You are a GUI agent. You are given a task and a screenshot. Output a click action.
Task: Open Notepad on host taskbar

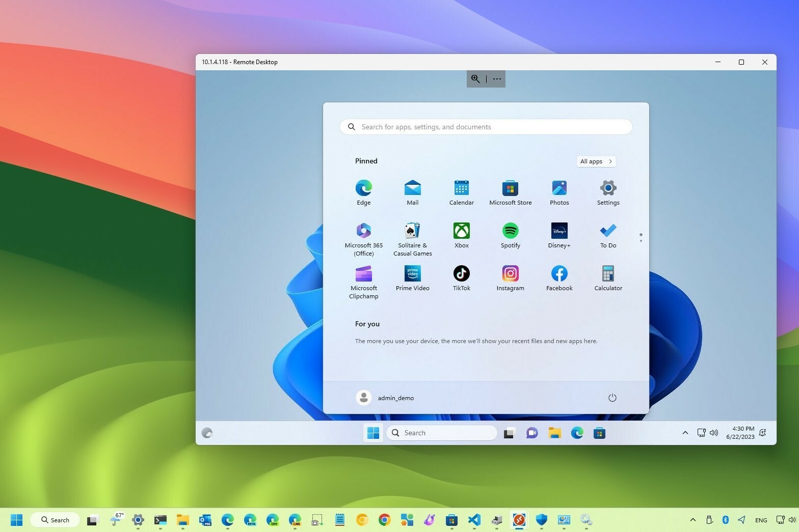(339, 520)
